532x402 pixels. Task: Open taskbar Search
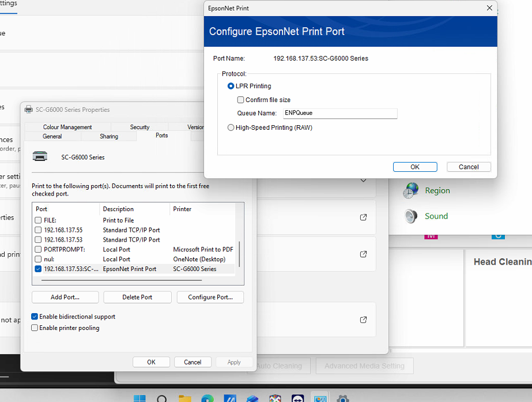[x=162, y=399]
